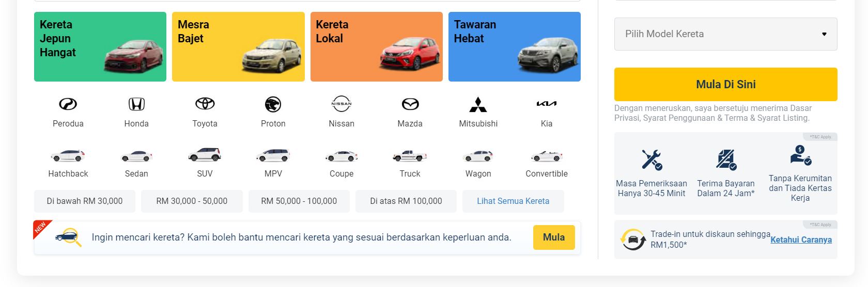Select price range RM 50,000 - 100,000
This screenshot has width=868, height=287.
tap(299, 201)
